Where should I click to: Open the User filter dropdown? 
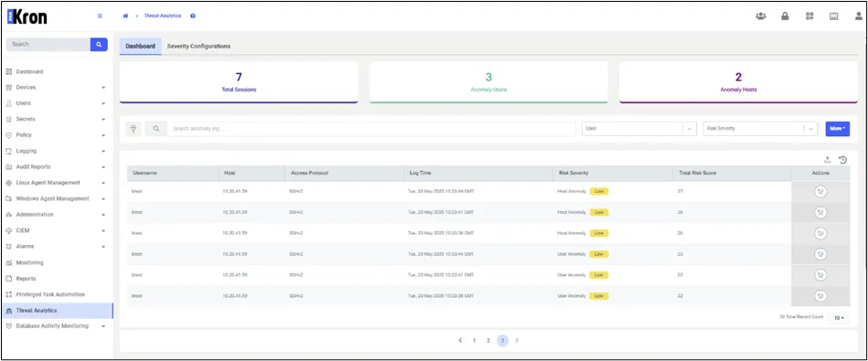point(638,128)
